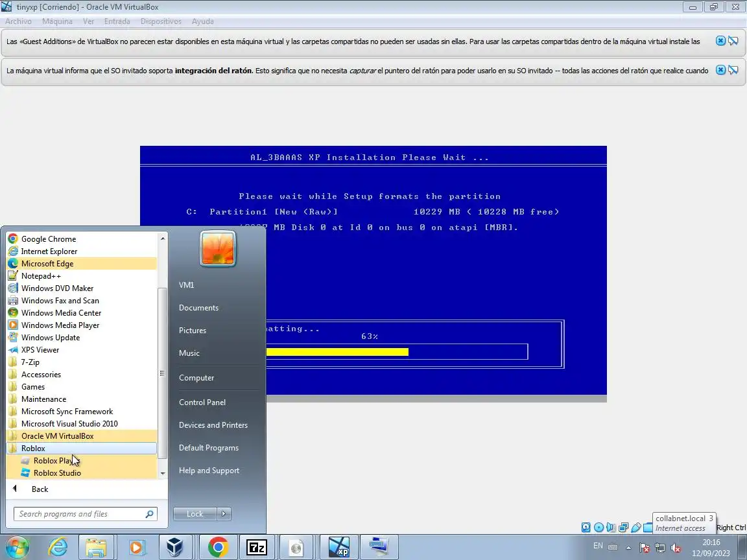Open Control Panel
Image resolution: width=747 pixels, height=560 pixels.
pyautogui.click(x=202, y=402)
